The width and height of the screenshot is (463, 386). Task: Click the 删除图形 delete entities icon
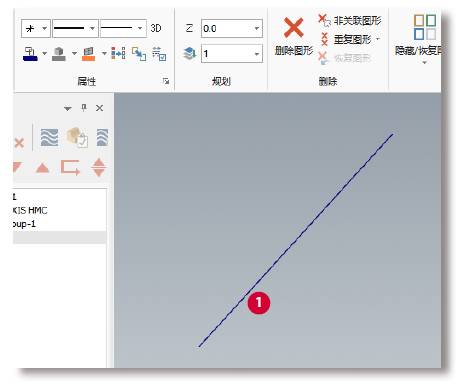point(293,28)
